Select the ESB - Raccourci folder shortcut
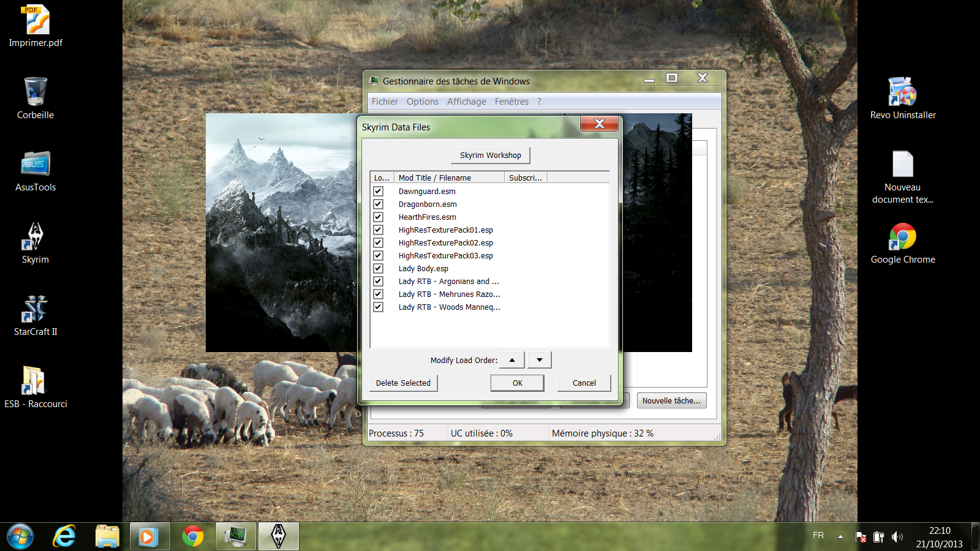The width and height of the screenshot is (980, 551). click(x=36, y=387)
